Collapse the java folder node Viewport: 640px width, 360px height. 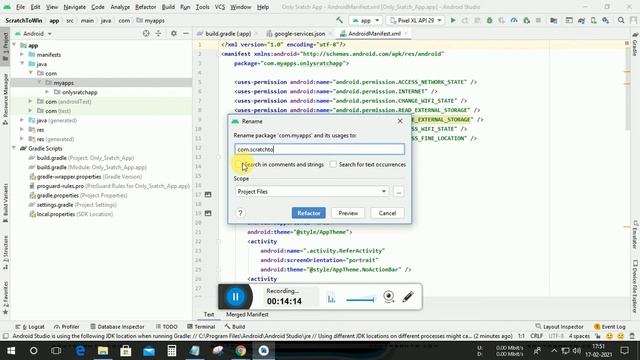click(x=22, y=64)
